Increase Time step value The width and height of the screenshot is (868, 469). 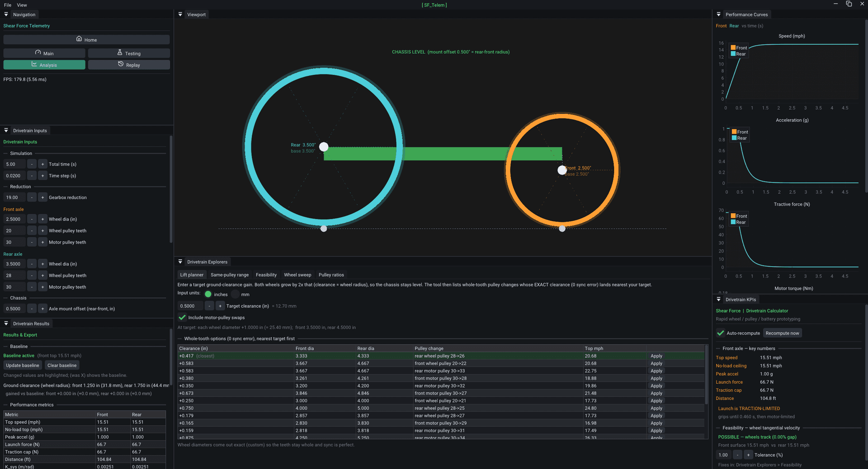(42, 176)
